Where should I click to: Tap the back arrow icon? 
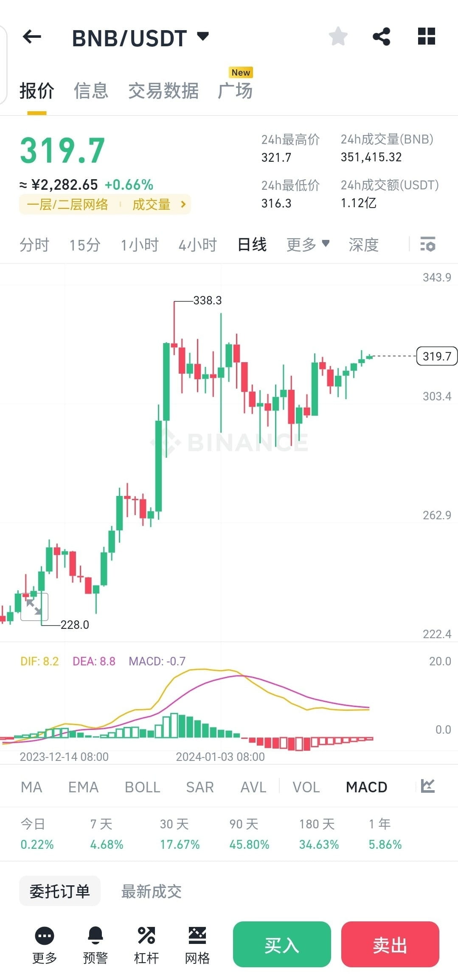(32, 37)
